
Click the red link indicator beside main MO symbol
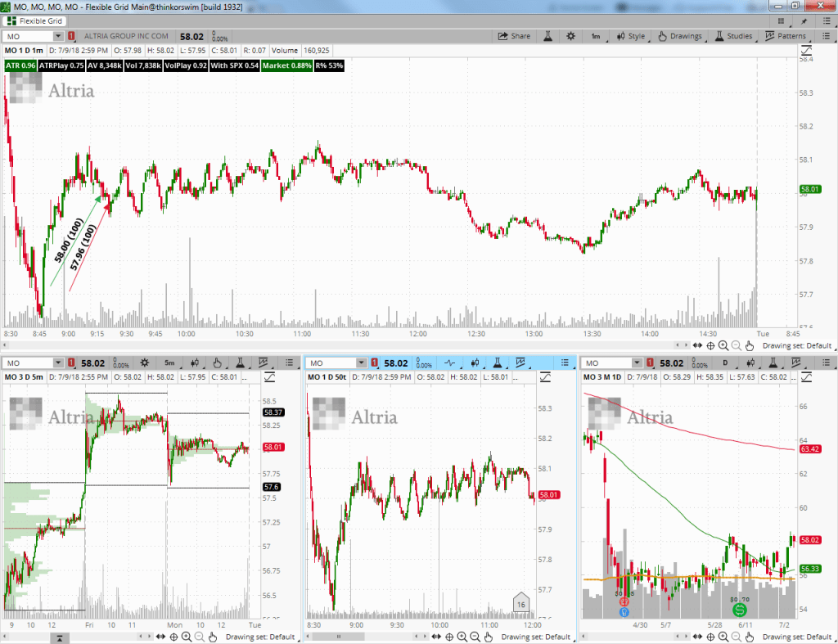click(71, 36)
